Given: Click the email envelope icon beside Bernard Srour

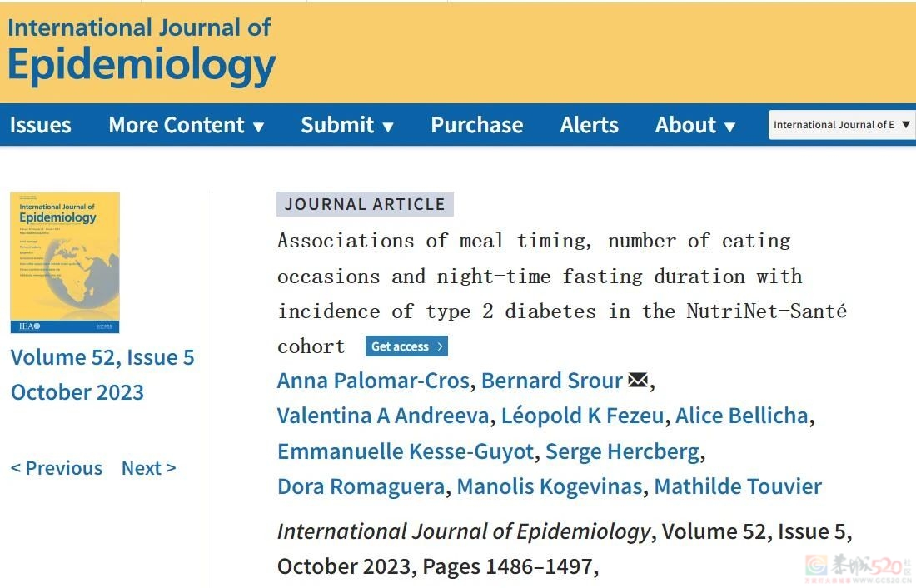Looking at the screenshot, I should tap(637, 381).
